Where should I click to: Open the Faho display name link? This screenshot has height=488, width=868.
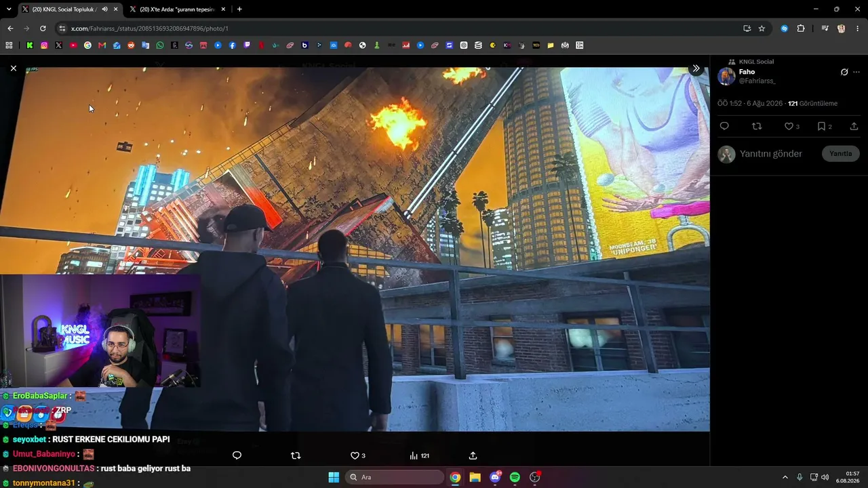click(x=747, y=72)
